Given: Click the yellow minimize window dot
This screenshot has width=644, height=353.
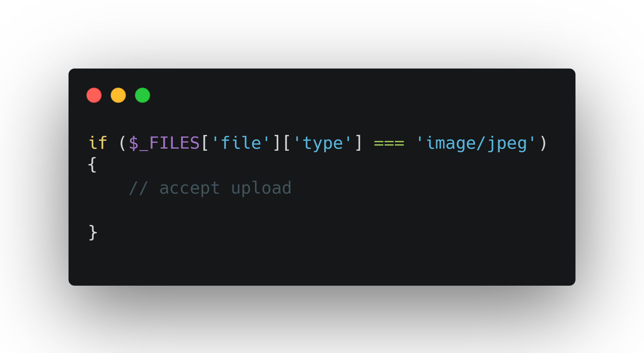Looking at the screenshot, I should (118, 95).
